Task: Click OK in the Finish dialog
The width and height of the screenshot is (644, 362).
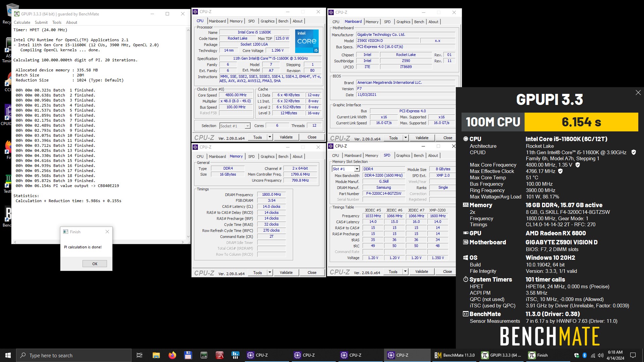Action: [x=95, y=264]
